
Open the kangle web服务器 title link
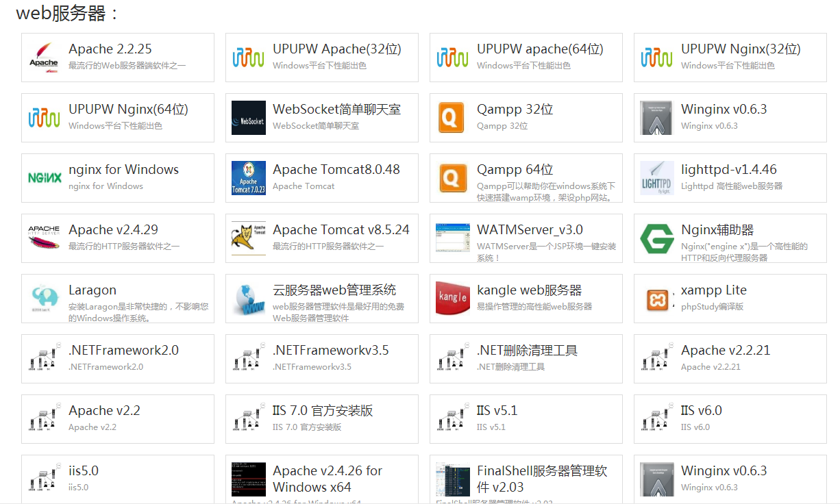click(x=530, y=290)
